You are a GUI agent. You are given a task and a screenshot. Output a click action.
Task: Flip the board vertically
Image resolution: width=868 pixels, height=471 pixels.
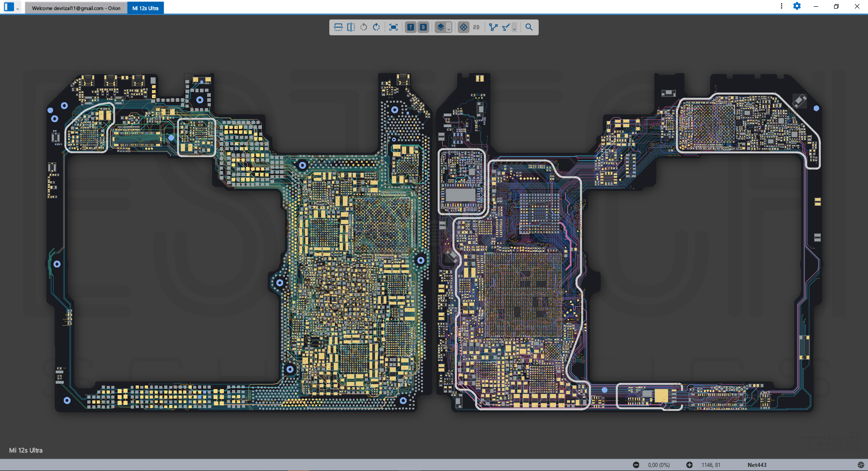[338, 27]
